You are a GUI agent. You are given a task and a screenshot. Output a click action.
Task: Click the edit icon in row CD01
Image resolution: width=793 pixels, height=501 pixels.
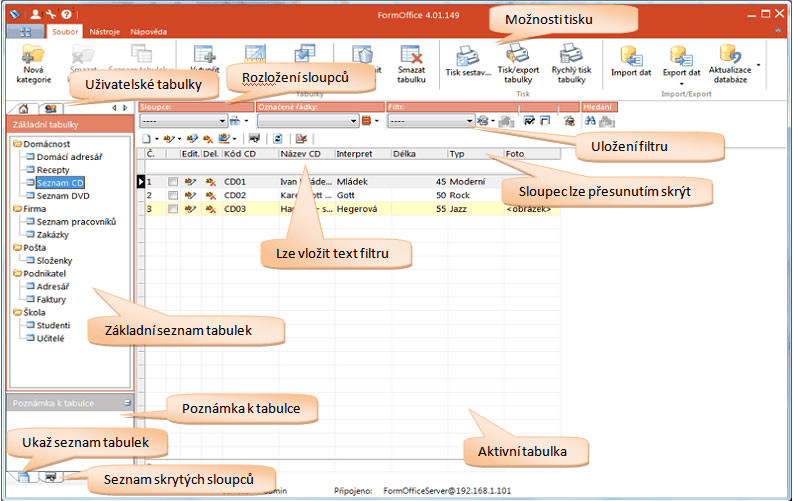tap(190, 181)
